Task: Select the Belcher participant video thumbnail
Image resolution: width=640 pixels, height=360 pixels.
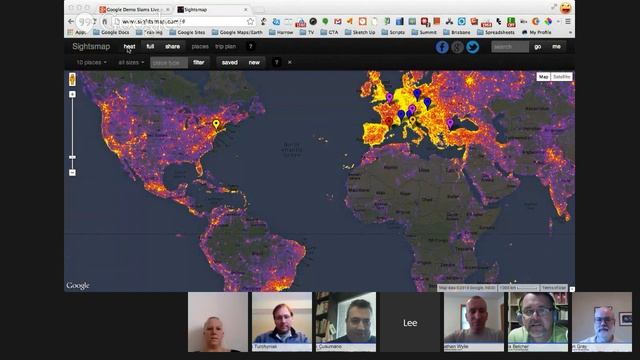Action: (x=538, y=322)
